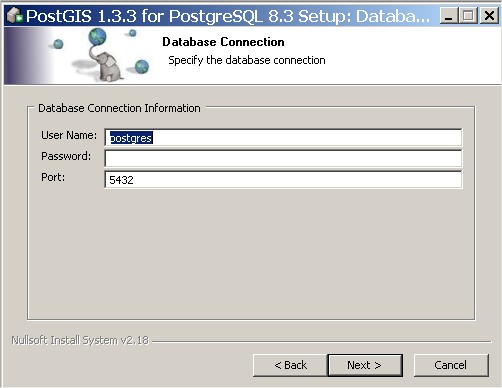Click the installer icon in title bar
502x388 pixels.
click(x=15, y=16)
